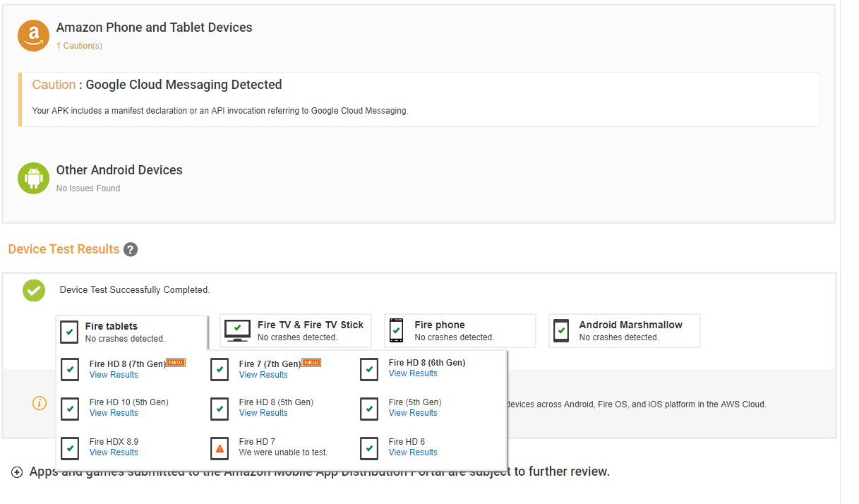This screenshot has width=859, height=504.
Task: Click the Google Cloud Messaging caution heading
Action: [184, 85]
